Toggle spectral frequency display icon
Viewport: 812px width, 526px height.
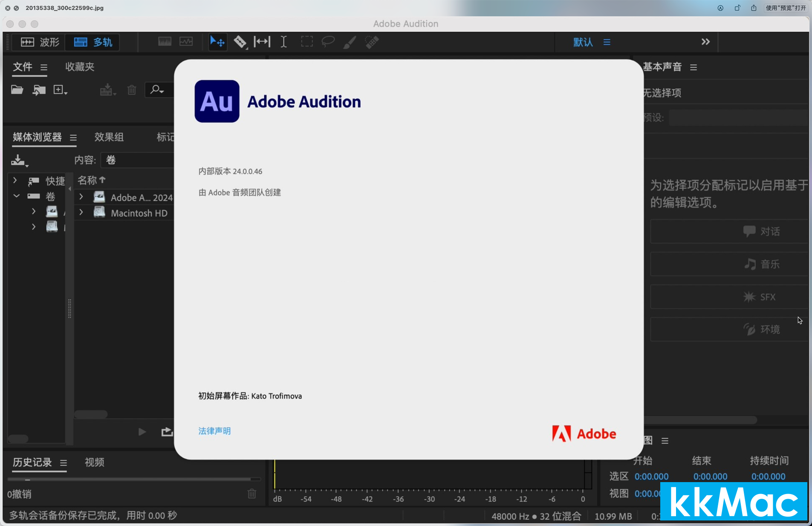[x=165, y=41]
